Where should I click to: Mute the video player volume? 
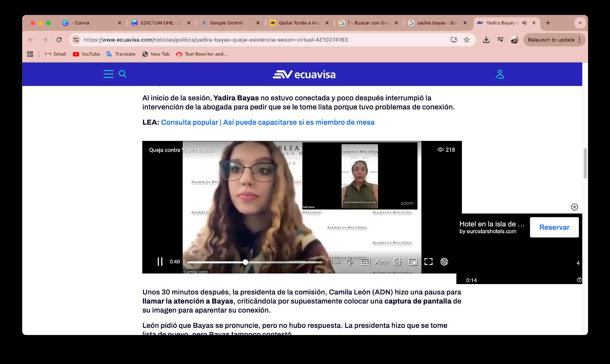(x=350, y=262)
